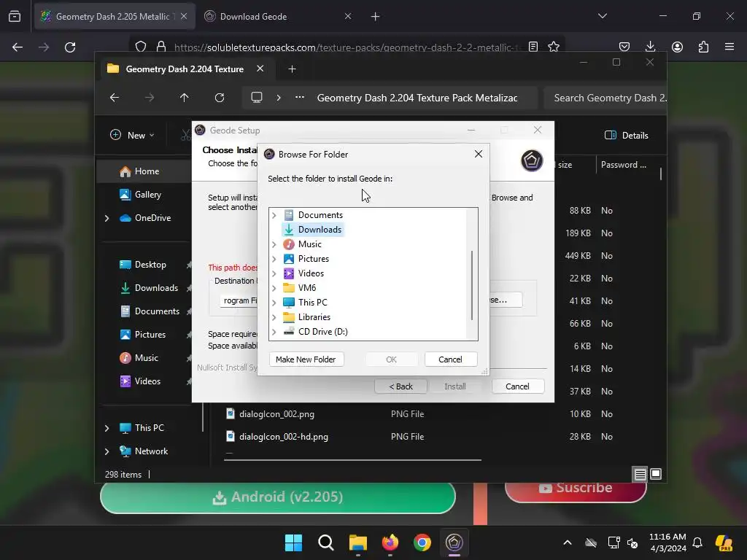Close the Geometry Dash 2.204 Texture Explorer tab
Viewport: 747px width, 560px height.
(x=260, y=69)
